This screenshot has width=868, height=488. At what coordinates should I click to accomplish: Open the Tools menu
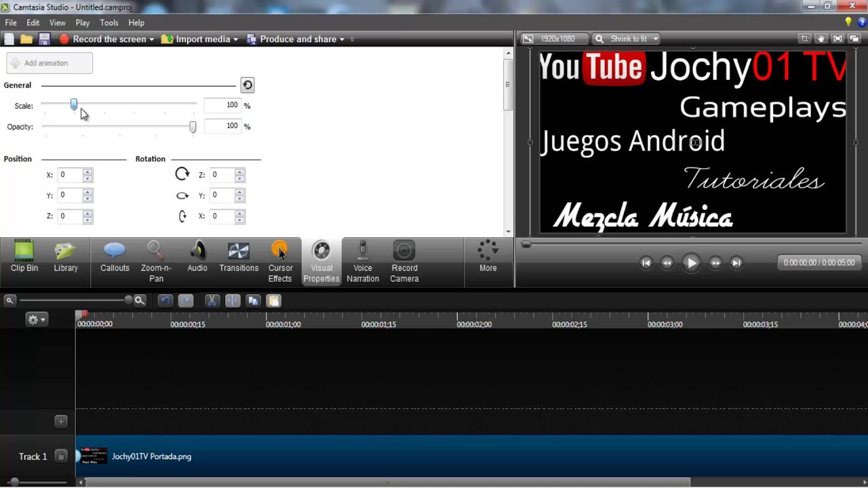point(109,22)
